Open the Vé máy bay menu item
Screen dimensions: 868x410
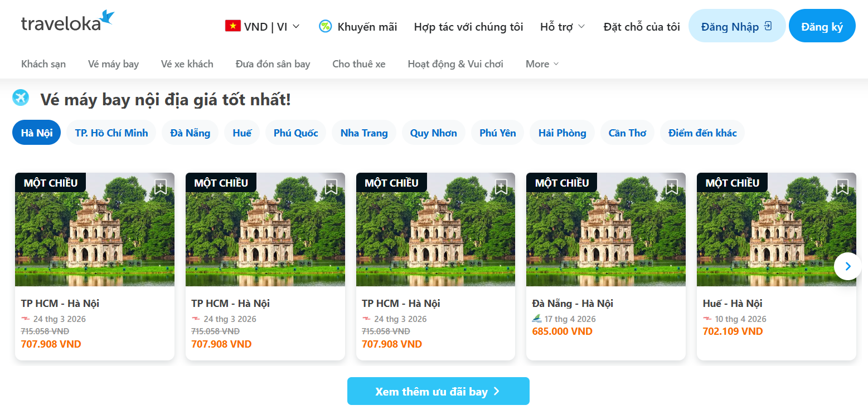(113, 64)
